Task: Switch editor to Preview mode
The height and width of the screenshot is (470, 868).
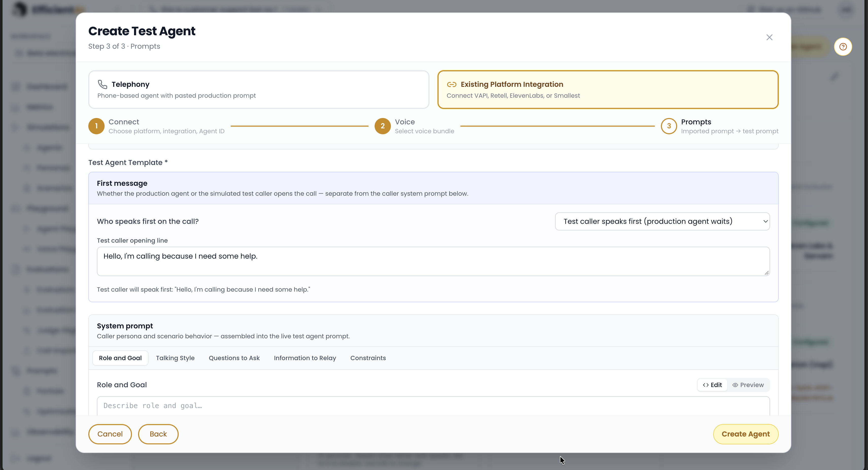Action: [x=748, y=385]
